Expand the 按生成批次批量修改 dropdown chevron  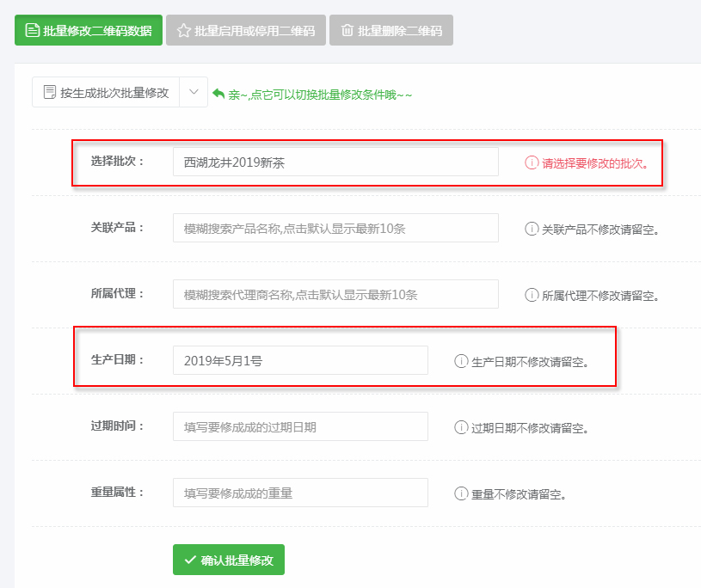(x=194, y=92)
